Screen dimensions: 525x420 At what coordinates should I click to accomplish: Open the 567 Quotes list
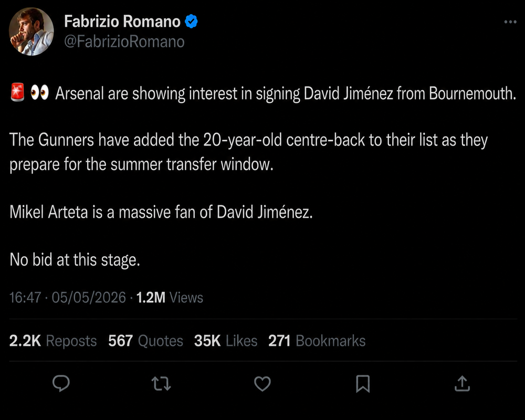point(145,341)
